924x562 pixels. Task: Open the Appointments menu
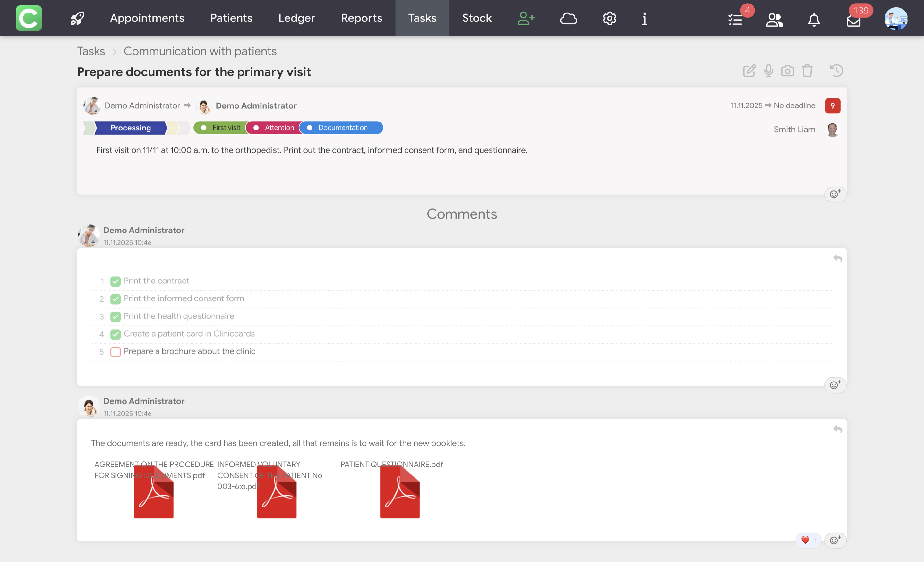pos(147,18)
